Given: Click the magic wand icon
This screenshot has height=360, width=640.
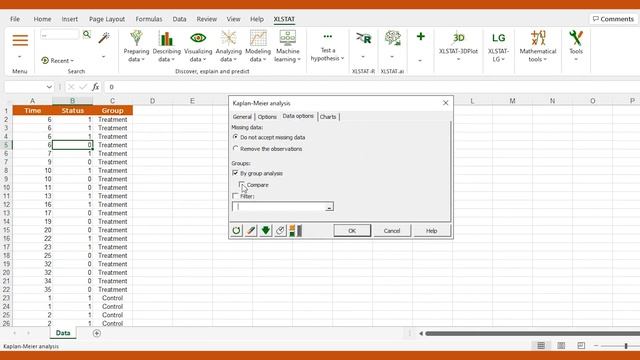Looking at the screenshot, I should [104, 38].
